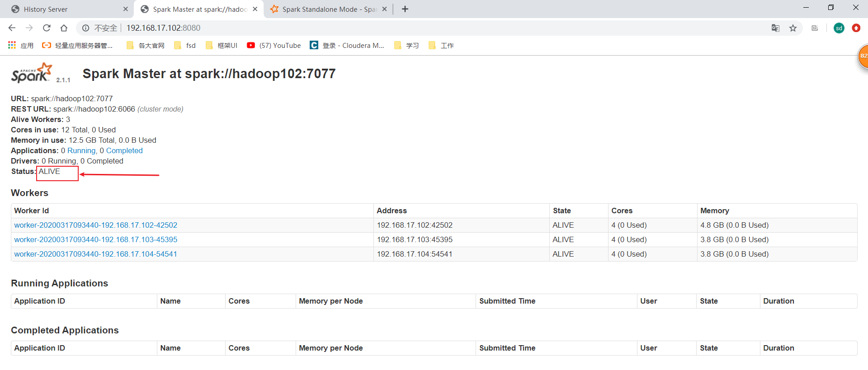Open the 框架UI bookmark folder
Screen dimensions: 868x370
point(222,45)
